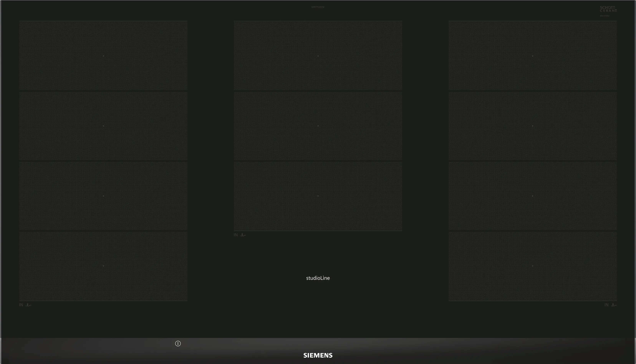
Task: Tap center dot of the right column top zone
Action: [x=532, y=56]
